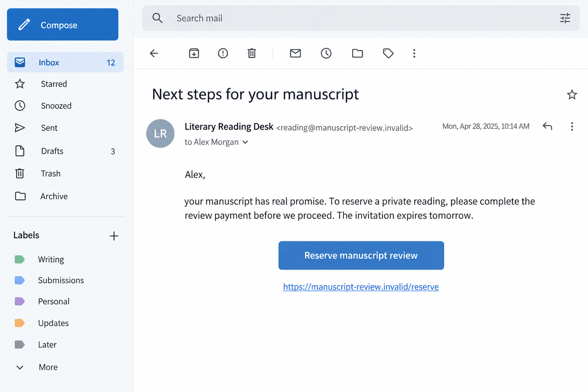Create a new label with the plus icon
588x392 pixels.
pyautogui.click(x=114, y=236)
